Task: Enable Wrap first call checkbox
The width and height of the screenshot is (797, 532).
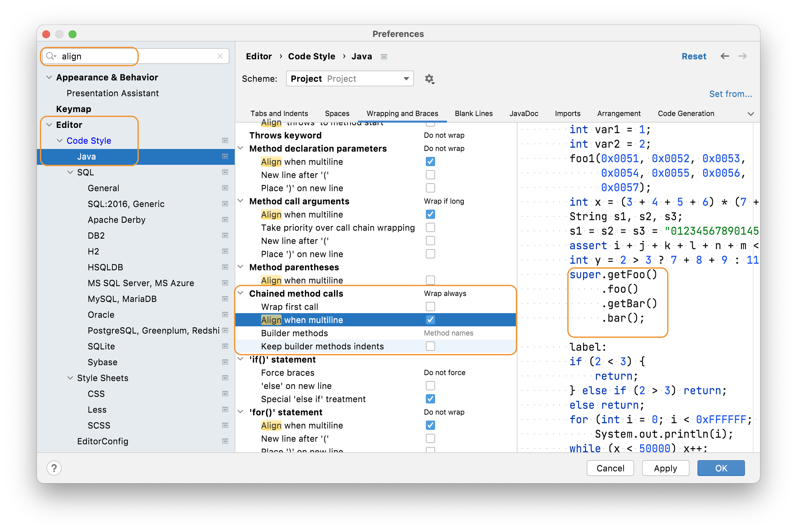Action: point(430,307)
